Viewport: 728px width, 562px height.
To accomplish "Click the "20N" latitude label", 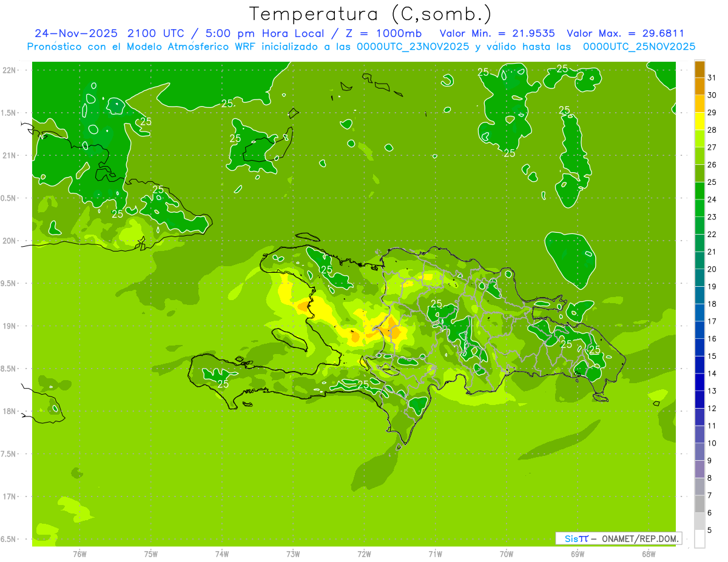I will (10, 241).
